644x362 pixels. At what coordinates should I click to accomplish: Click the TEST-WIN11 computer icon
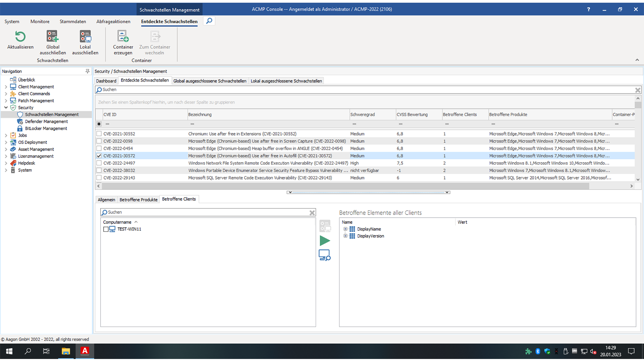pyautogui.click(x=112, y=229)
